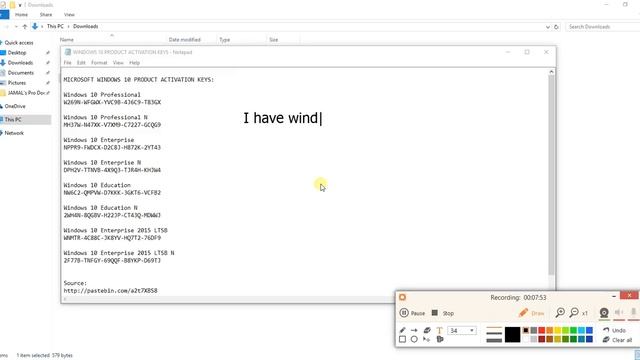Select the ellipse shape tool

(414, 339)
